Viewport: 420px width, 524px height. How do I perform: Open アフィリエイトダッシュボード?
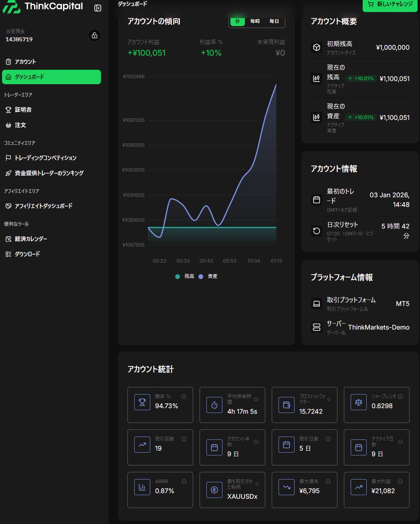(x=52, y=206)
